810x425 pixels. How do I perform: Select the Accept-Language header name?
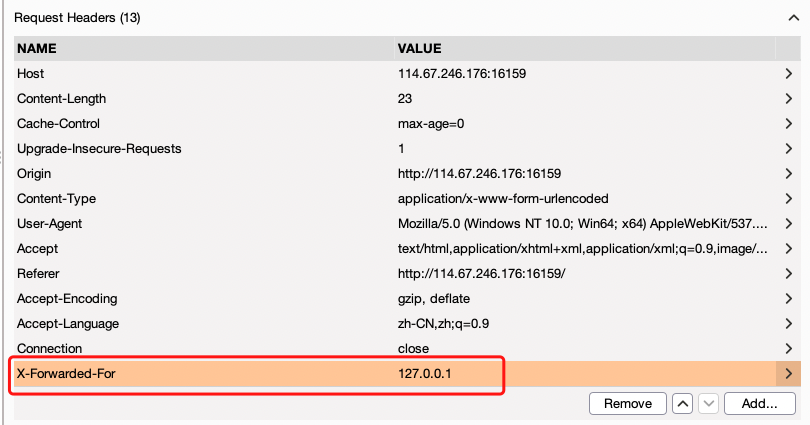tap(68, 324)
